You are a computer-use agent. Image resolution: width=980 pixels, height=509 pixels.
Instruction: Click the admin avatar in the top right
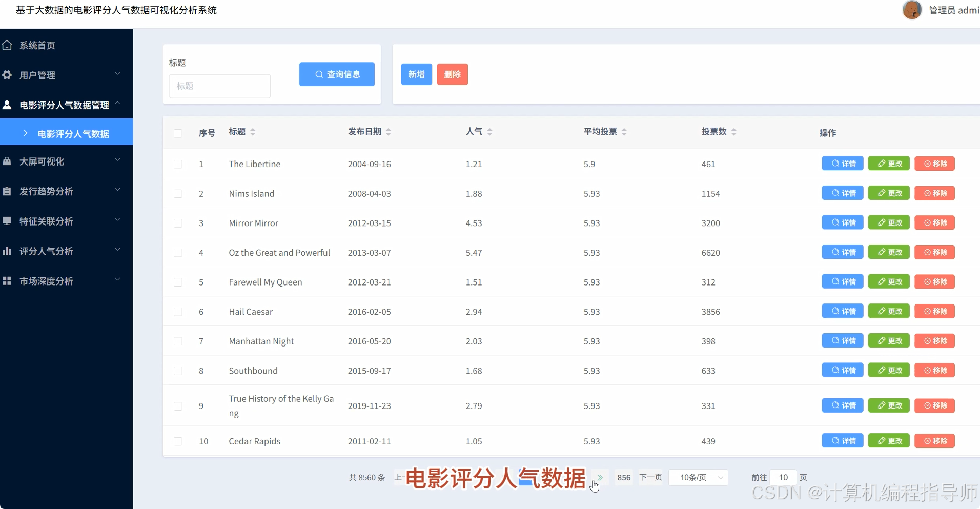point(912,10)
